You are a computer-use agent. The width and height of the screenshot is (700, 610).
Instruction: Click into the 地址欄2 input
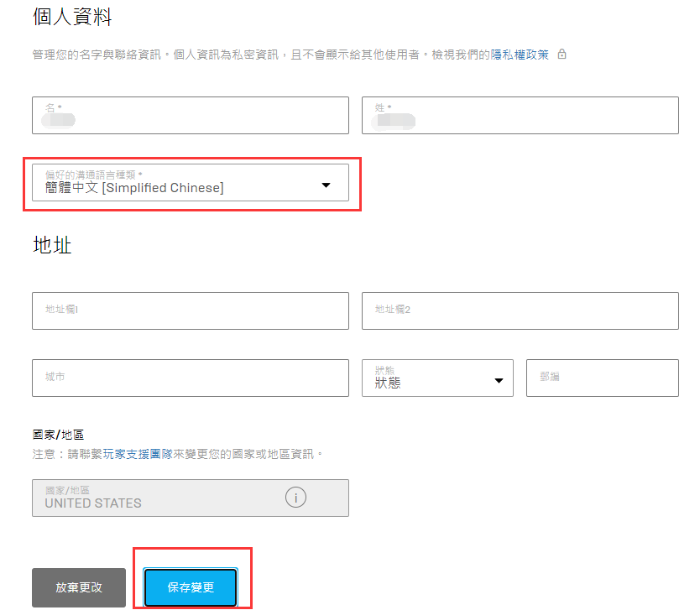520,311
